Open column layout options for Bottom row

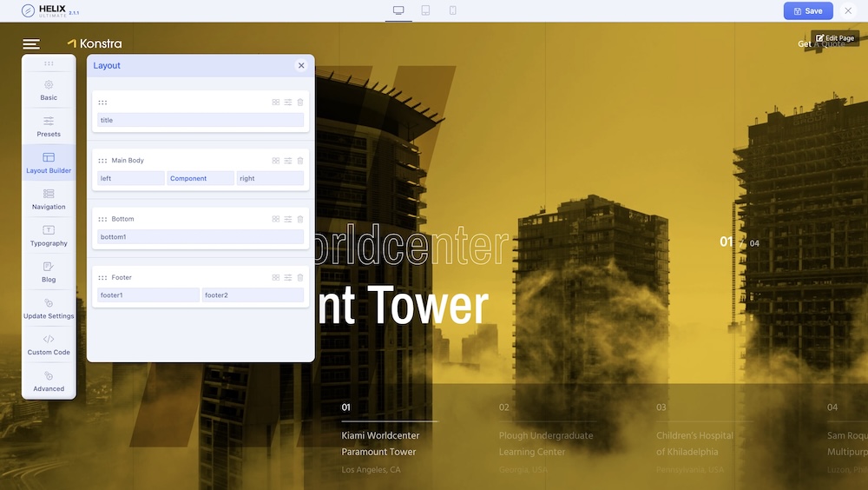(x=276, y=219)
